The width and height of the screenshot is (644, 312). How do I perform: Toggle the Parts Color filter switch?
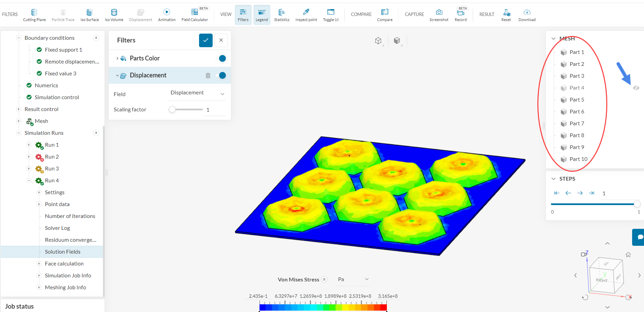pyautogui.click(x=221, y=58)
